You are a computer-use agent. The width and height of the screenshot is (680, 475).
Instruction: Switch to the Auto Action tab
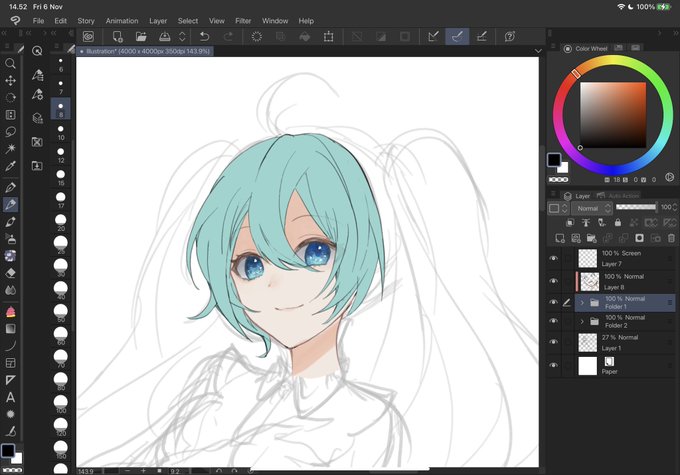point(619,196)
